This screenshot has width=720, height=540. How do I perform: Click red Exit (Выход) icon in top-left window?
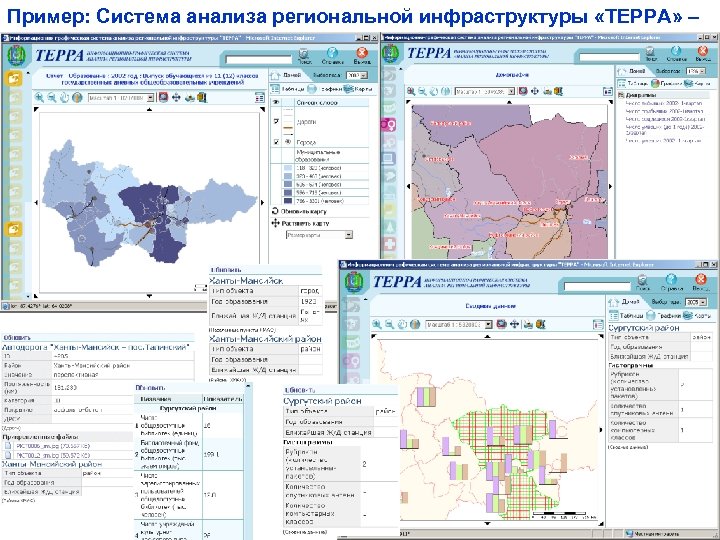tap(362, 54)
